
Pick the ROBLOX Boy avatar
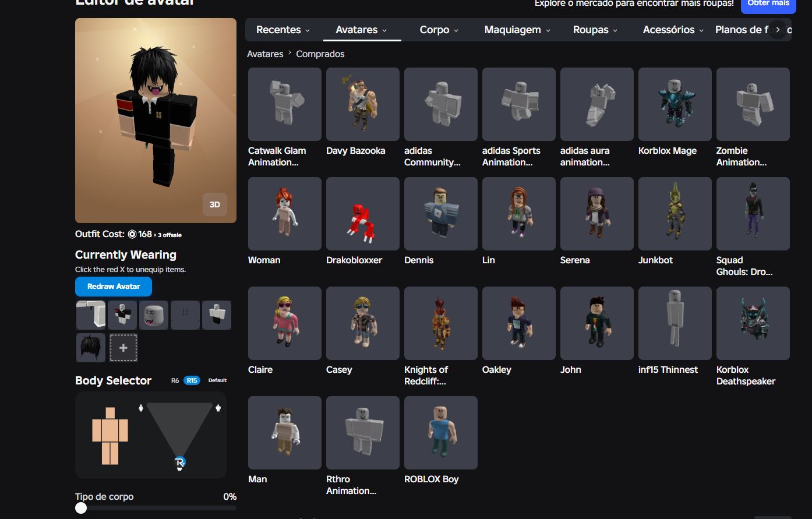click(441, 433)
